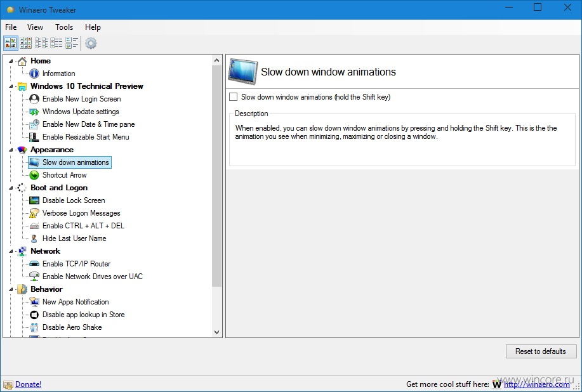Pick the plain list view toolbar icon
Image resolution: width=582 pixels, height=392 pixels.
pyautogui.click(x=56, y=43)
